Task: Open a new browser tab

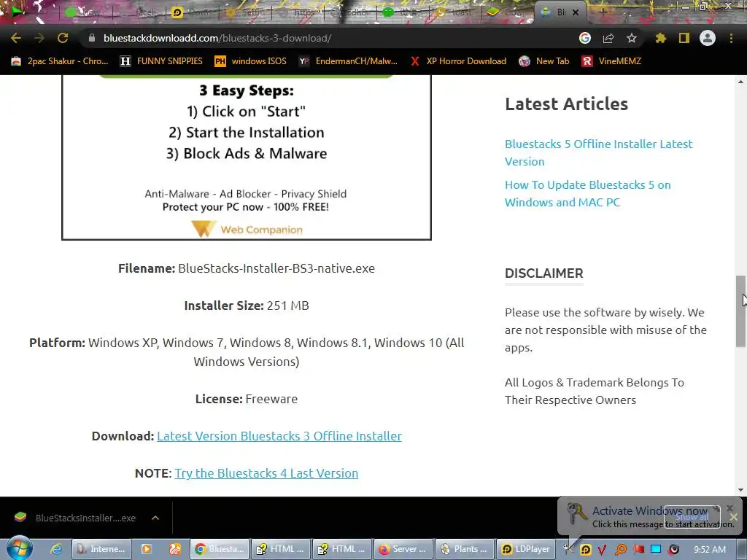Action: click(602, 12)
